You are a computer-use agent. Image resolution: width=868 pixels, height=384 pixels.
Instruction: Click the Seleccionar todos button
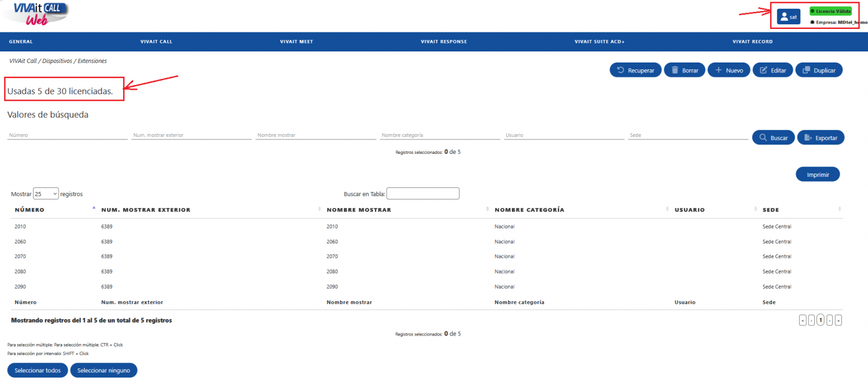(38, 370)
